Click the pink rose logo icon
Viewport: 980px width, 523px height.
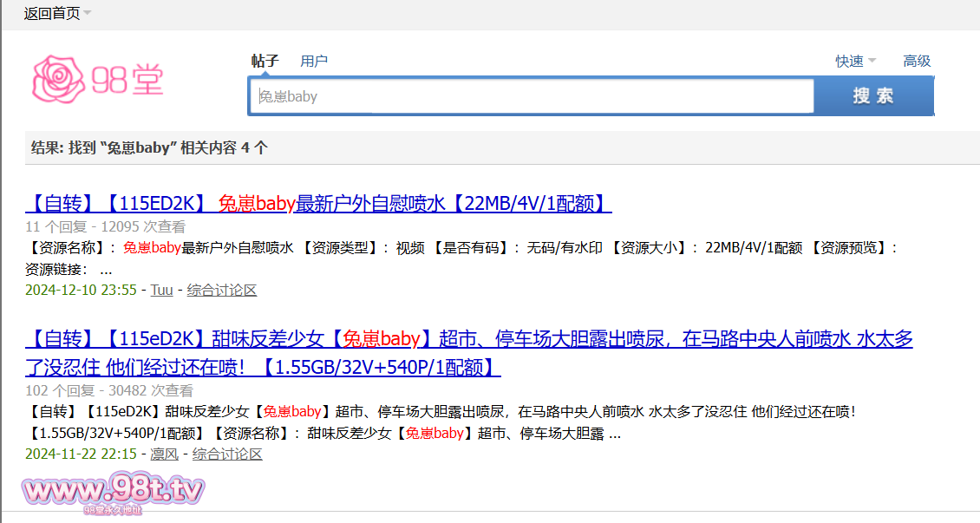[59, 79]
